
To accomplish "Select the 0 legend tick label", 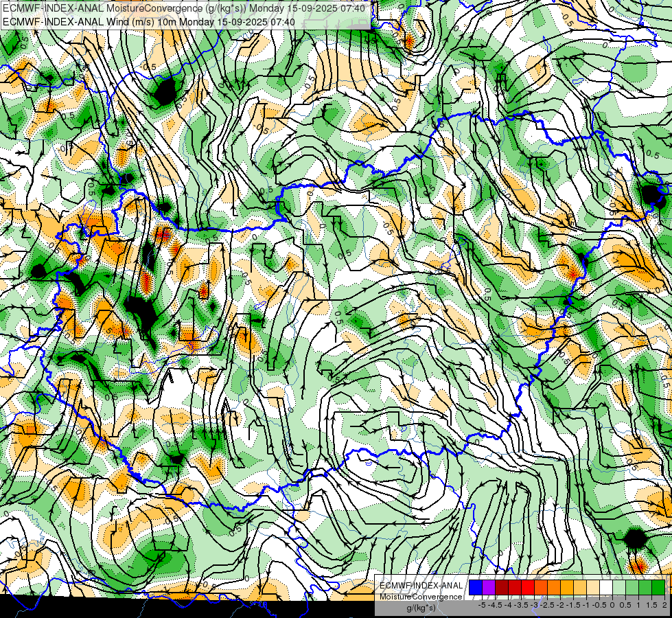I will (x=612, y=605).
